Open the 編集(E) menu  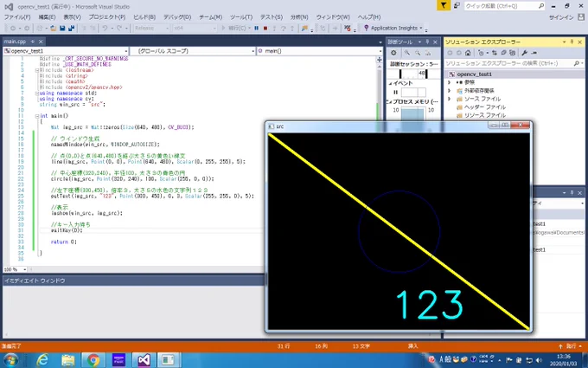coord(47,17)
